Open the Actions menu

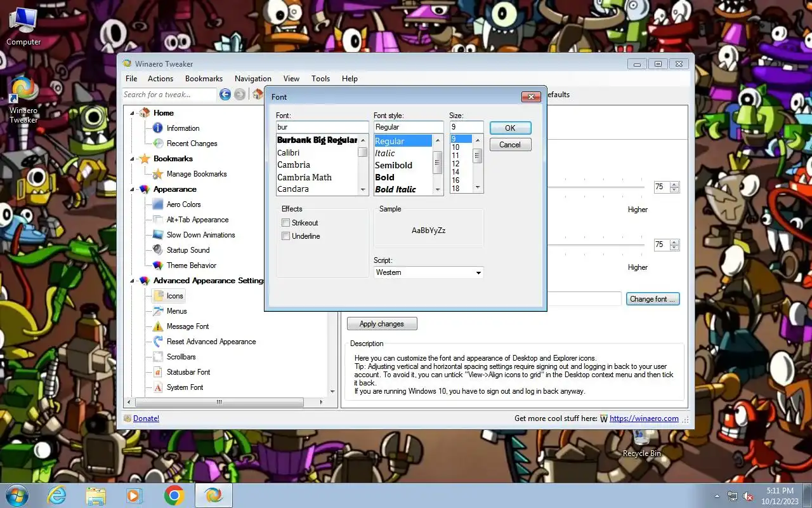pyautogui.click(x=160, y=79)
